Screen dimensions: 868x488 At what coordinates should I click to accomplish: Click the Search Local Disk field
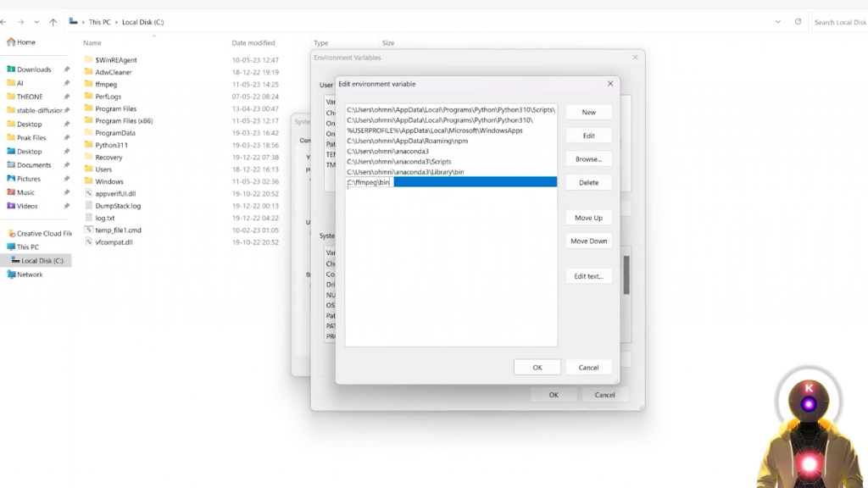pyautogui.click(x=840, y=22)
